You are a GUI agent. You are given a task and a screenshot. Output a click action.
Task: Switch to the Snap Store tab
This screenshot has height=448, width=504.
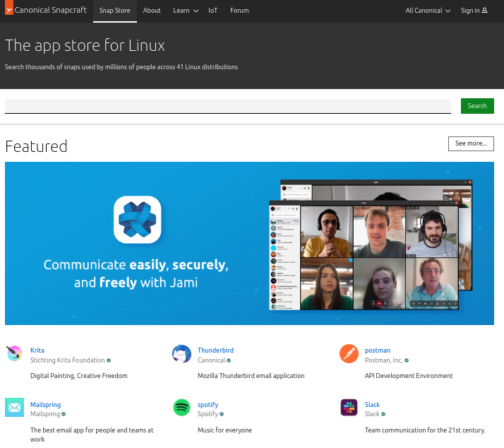pos(114,11)
